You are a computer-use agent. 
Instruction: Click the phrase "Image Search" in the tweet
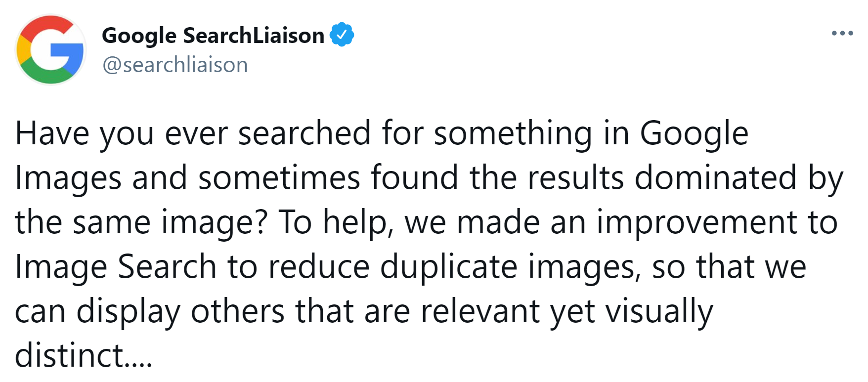click(116, 267)
